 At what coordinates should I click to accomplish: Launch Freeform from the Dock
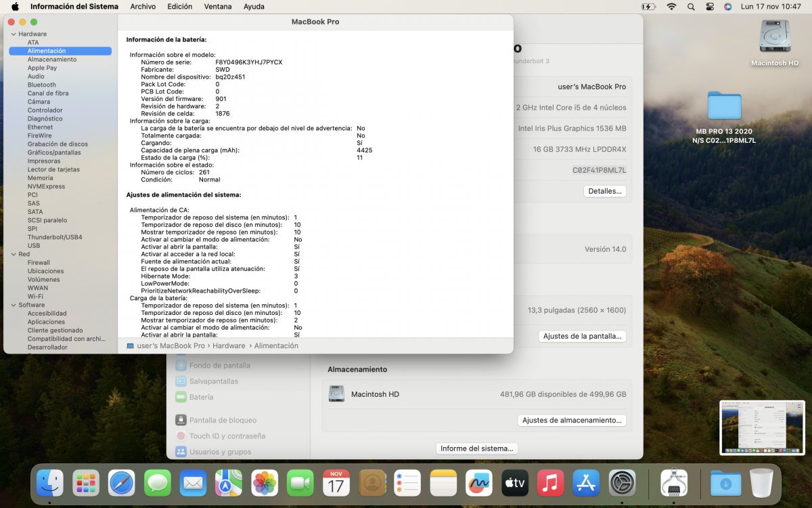click(479, 483)
